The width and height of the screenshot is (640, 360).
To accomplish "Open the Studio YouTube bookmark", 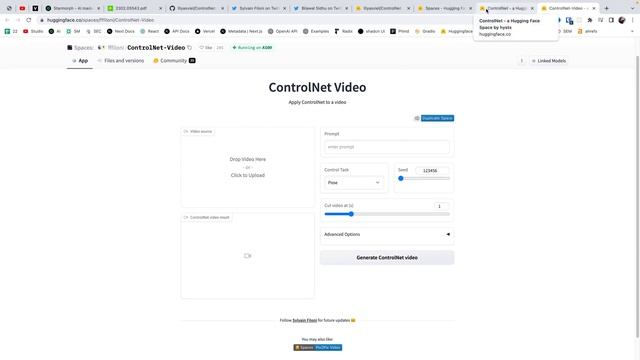I will (33, 31).
